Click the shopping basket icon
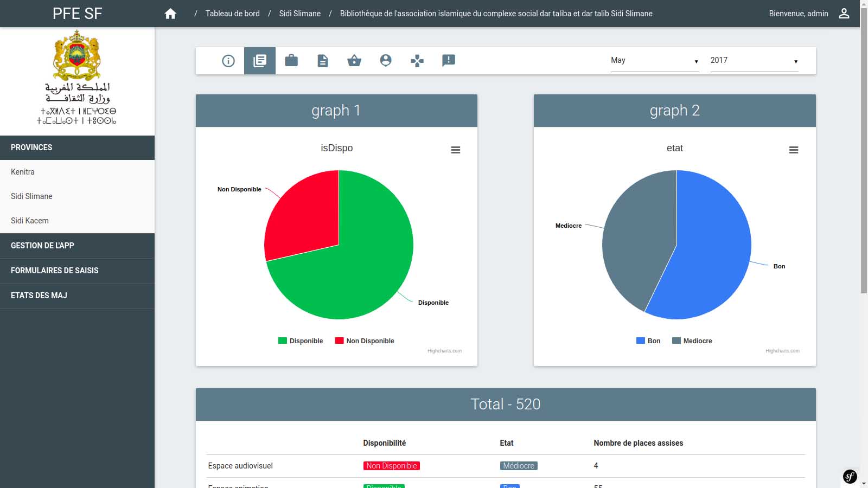This screenshot has width=868, height=488. [354, 60]
